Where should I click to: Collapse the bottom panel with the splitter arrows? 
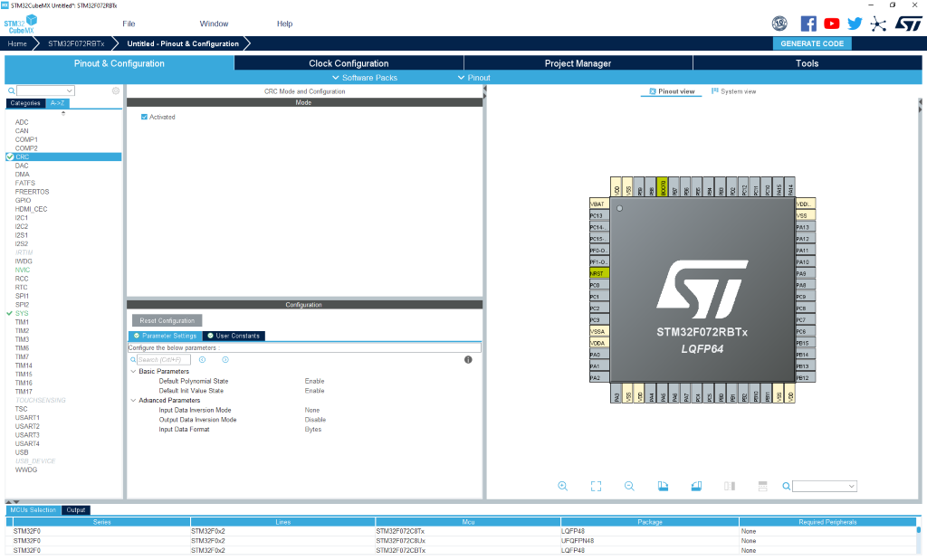pos(13,501)
